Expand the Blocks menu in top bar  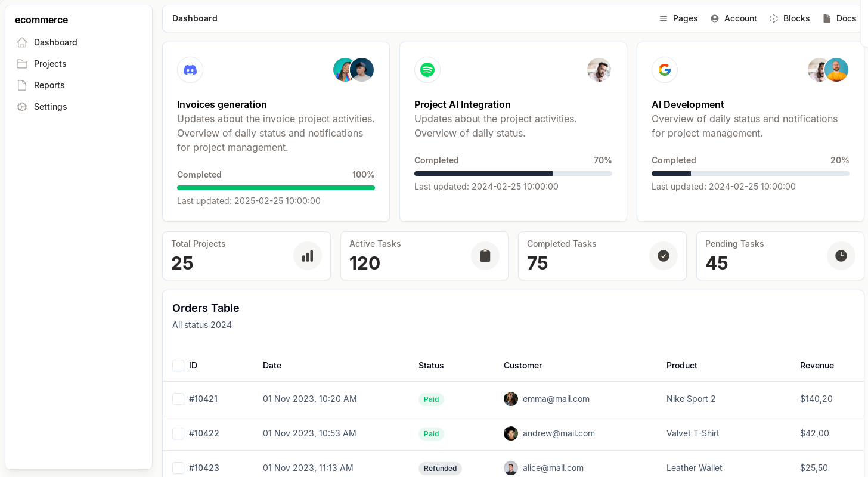(789, 18)
